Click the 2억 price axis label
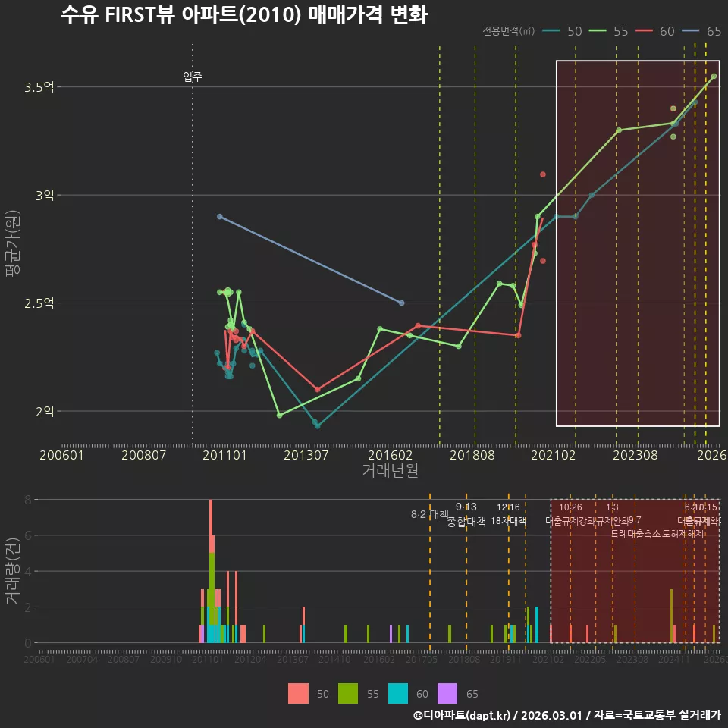728x728 pixels. (x=45, y=411)
